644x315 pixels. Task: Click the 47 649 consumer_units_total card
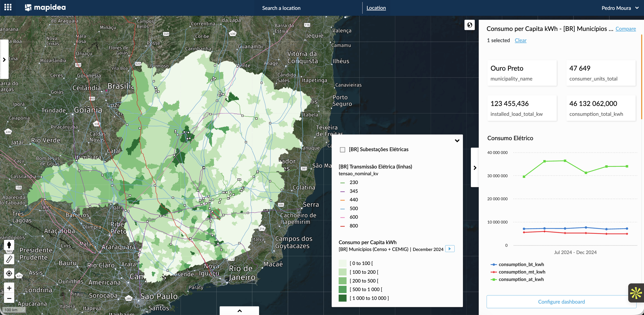601,73
